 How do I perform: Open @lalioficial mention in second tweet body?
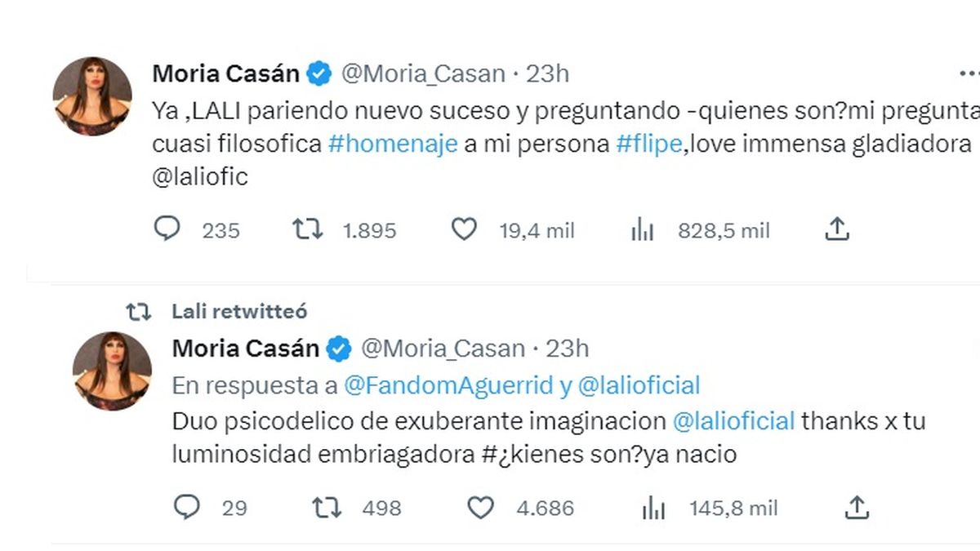(x=733, y=421)
